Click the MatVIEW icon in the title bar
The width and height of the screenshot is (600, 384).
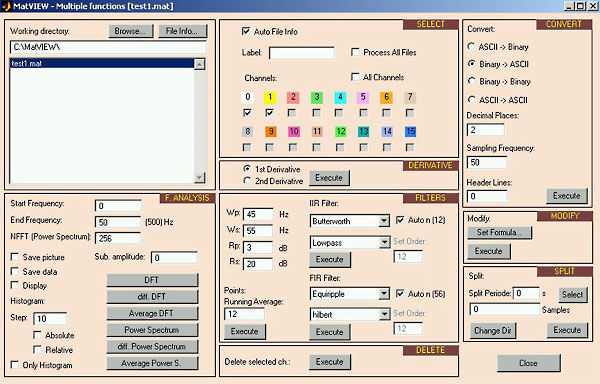pyautogui.click(x=7, y=6)
